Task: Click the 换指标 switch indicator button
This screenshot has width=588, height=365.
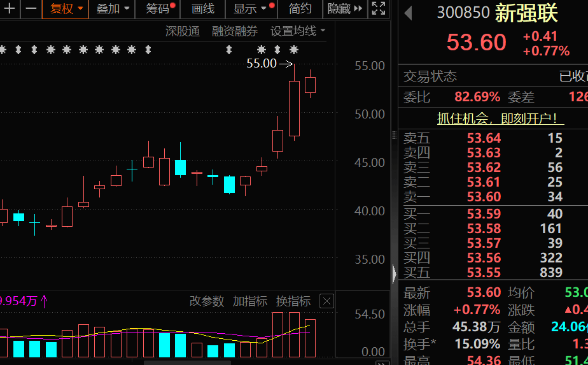Action: click(293, 301)
